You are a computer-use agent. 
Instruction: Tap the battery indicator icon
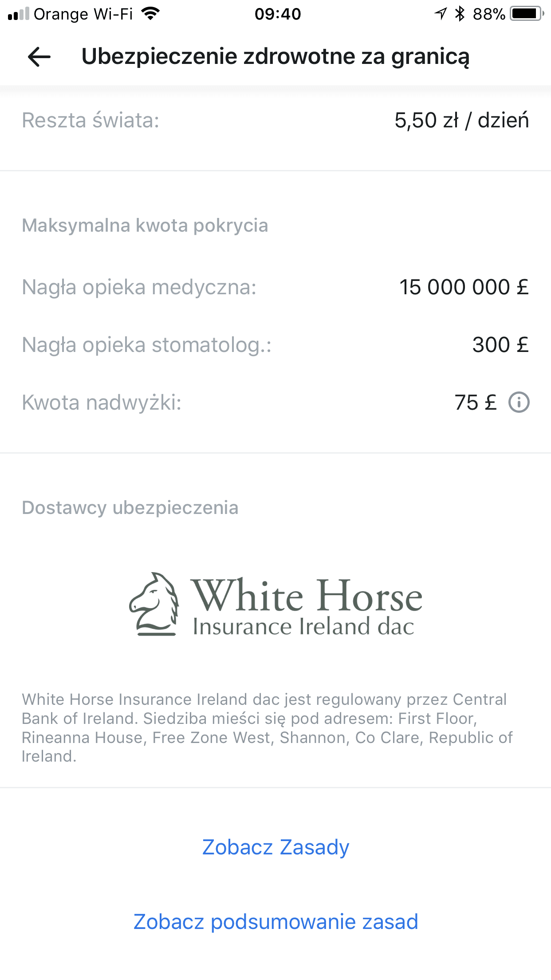[527, 14]
